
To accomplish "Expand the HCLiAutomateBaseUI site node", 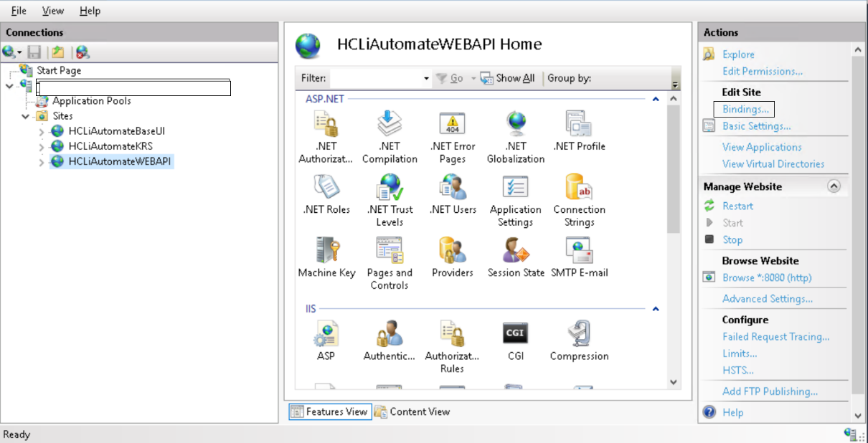I will (x=42, y=131).
